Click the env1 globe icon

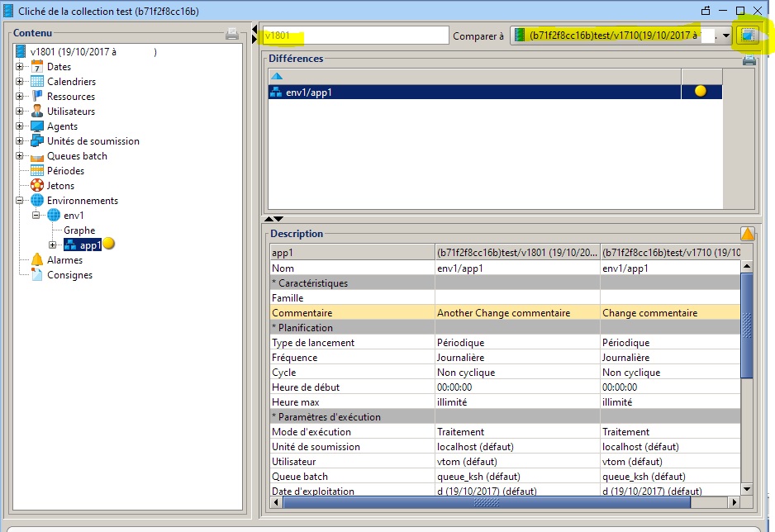tap(54, 216)
